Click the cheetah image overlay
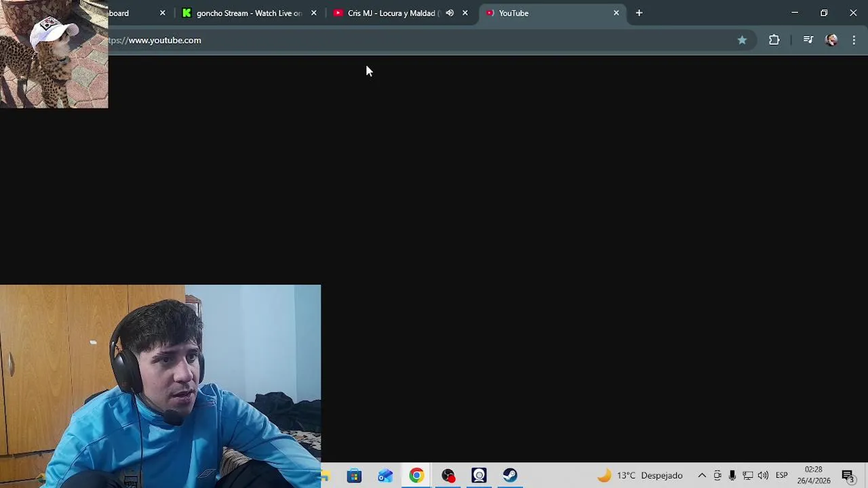This screenshot has height=488, width=868. tap(54, 54)
